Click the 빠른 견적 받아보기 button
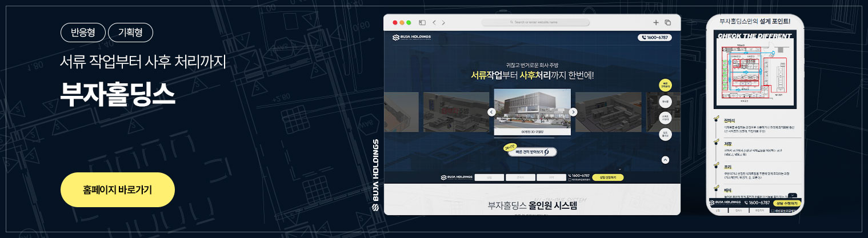 [531, 152]
